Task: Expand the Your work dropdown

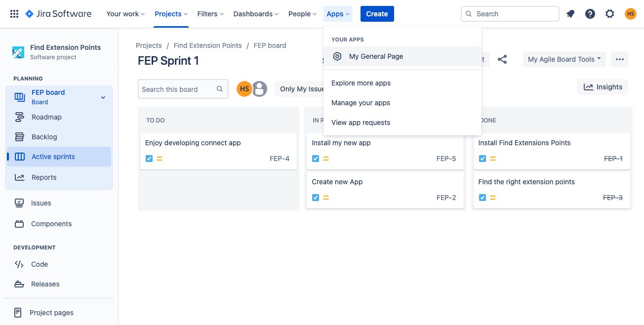Action: [125, 14]
